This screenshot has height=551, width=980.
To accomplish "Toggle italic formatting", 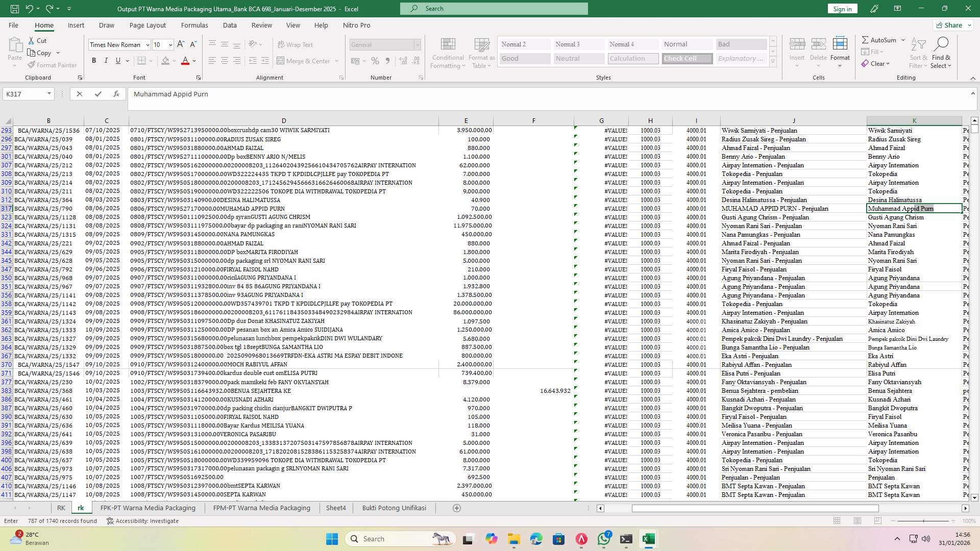I will click(x=106, y=60).
